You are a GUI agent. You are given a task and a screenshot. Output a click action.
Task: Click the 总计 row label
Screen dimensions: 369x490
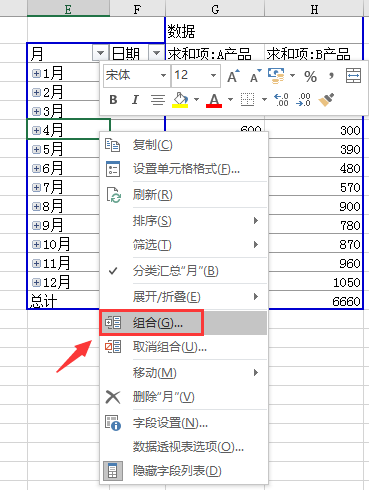coord(44,301)
